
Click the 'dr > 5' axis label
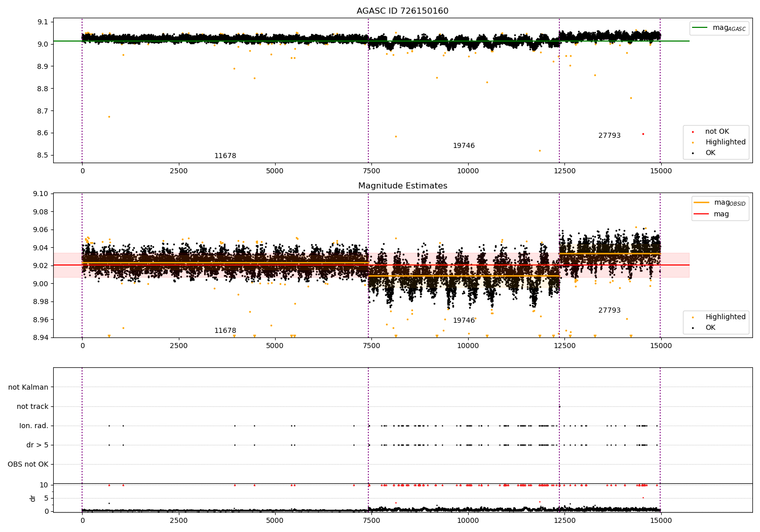37,445
